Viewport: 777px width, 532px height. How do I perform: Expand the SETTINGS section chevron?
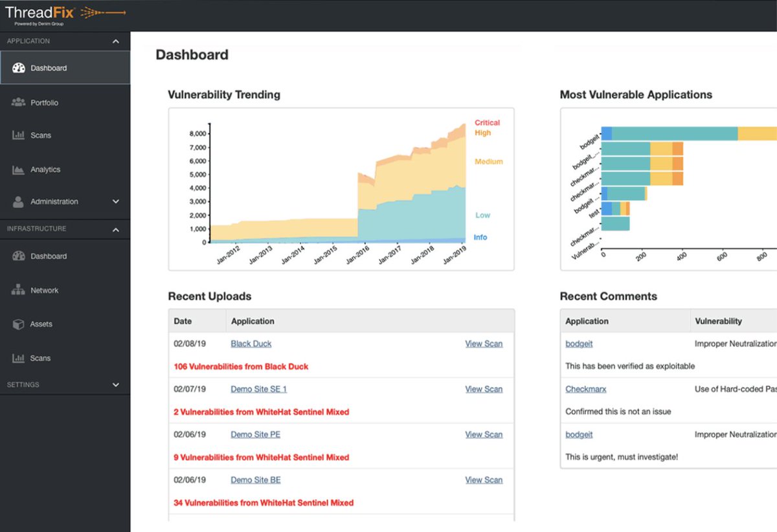tap(116, 384)
